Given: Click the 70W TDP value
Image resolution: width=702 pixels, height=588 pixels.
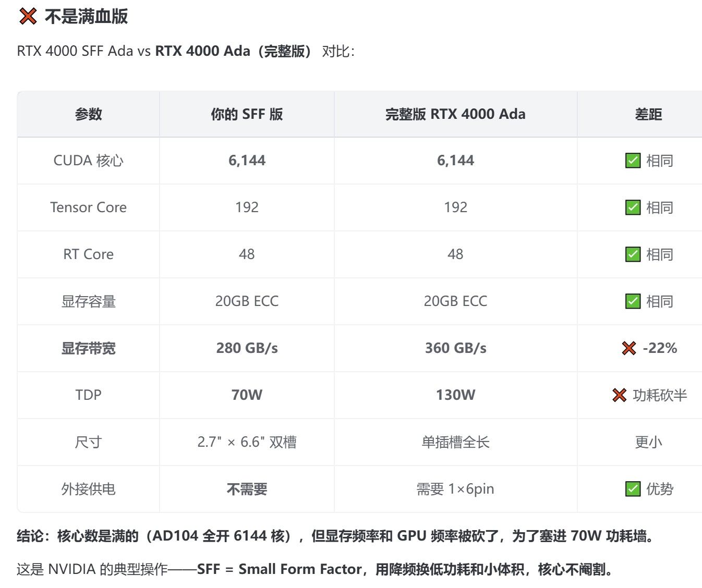Looking at the screenshot, I should tap(247, 395).
